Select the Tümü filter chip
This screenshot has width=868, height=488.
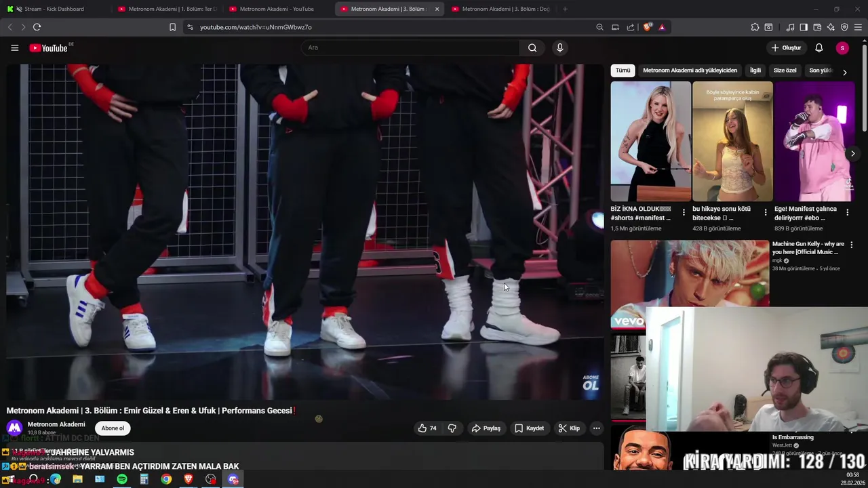tap(623, 70)
